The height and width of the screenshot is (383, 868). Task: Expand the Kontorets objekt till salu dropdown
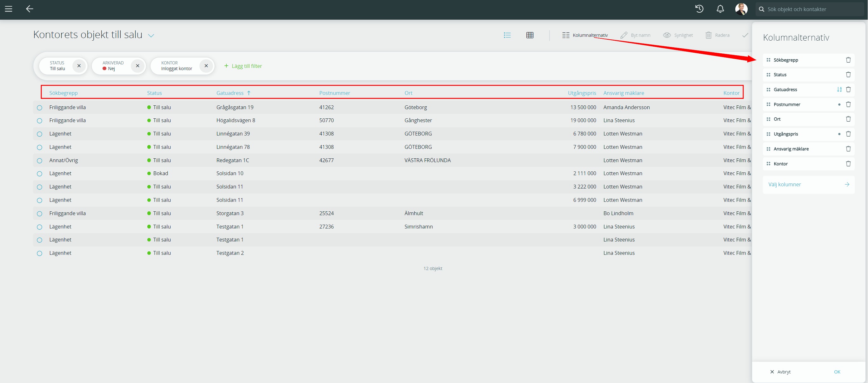151,35
